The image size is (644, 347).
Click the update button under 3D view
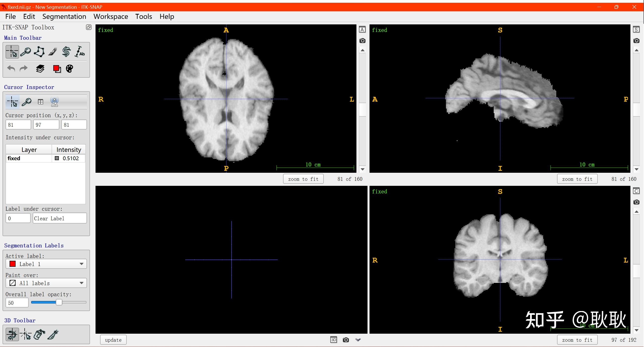(113, 340)
